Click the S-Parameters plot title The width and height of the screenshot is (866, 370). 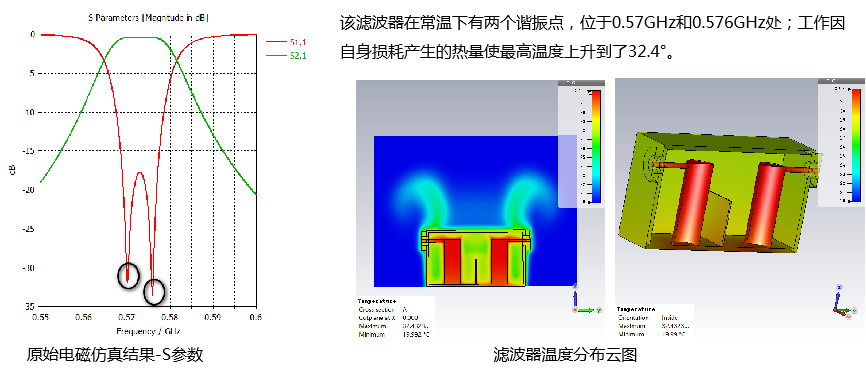click(148, 18)
